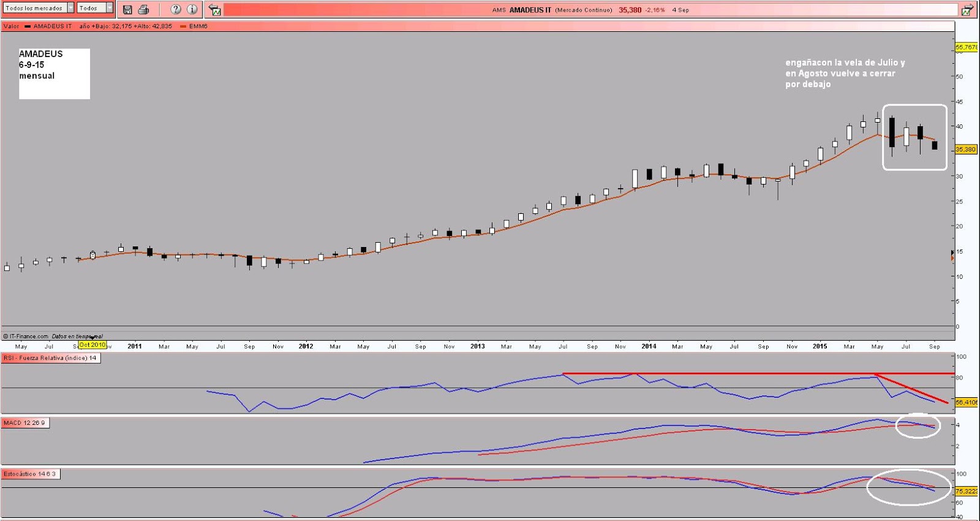Open the IT-Finance.com link

[x=26, y=336]
